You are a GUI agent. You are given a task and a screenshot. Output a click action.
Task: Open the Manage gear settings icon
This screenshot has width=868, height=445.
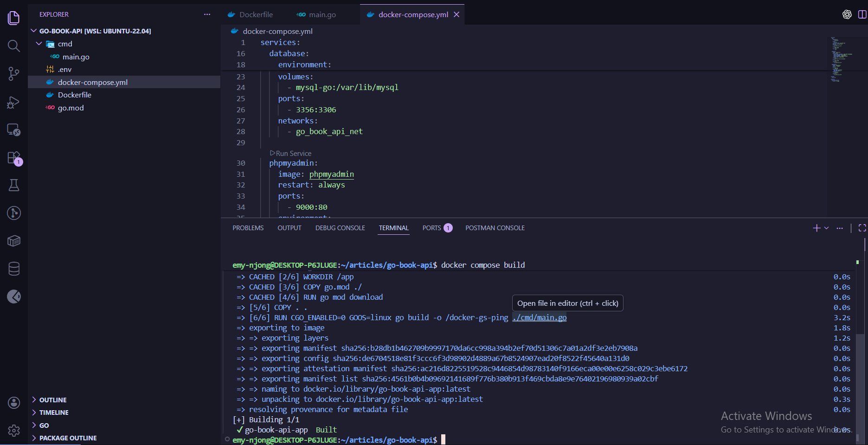click(14, 431)
